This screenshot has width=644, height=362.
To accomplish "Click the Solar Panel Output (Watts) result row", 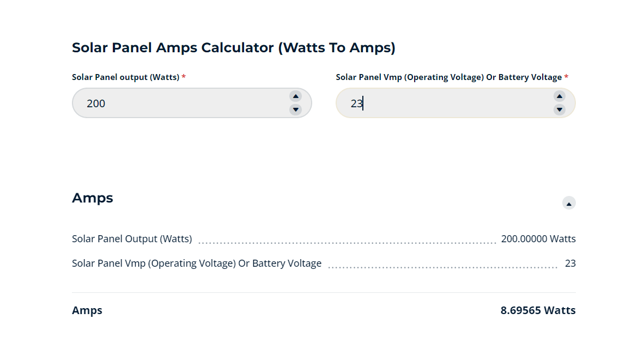I will pos(132,238).
